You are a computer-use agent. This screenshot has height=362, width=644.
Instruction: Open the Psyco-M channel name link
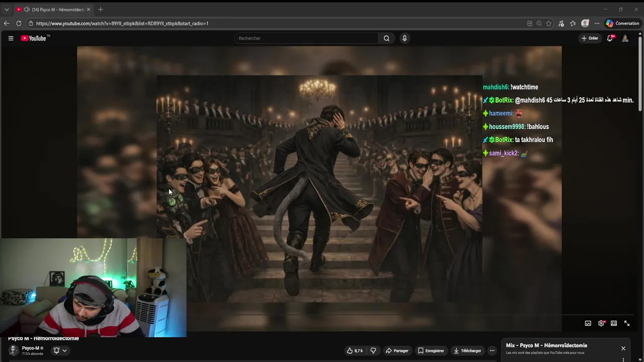pyautogui.click(x=30, y=348)
